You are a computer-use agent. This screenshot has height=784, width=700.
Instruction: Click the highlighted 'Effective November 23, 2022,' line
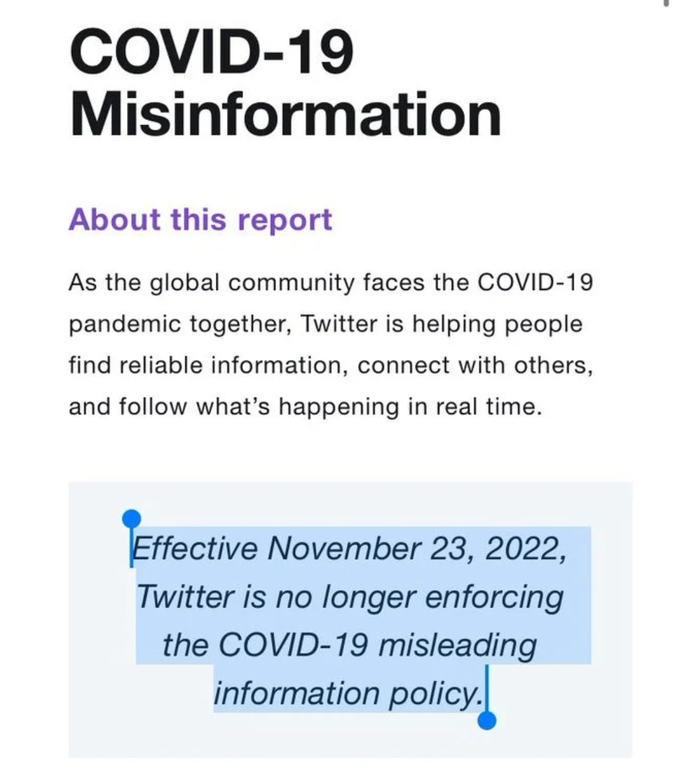(x=349, y=549)
